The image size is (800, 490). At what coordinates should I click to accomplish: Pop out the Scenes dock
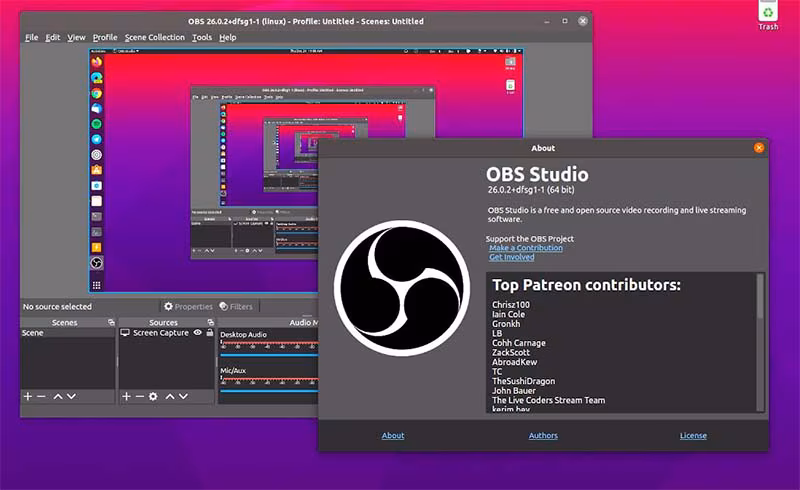click(x=111, y=322)
